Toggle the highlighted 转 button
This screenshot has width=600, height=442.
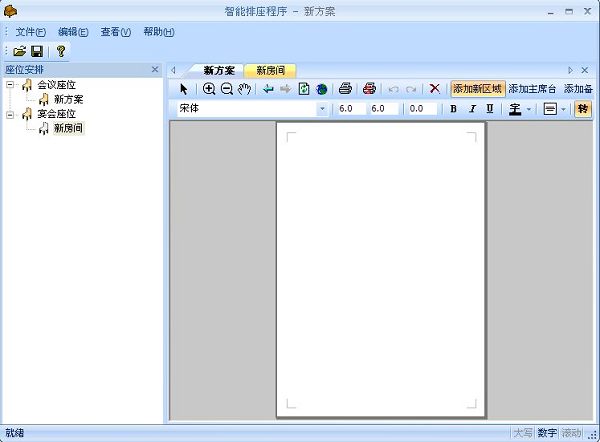click(x=583, y=109)
